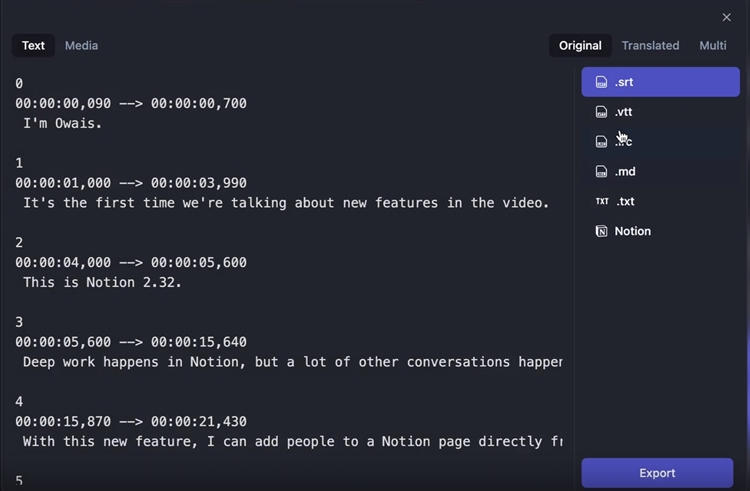Viewport: 750px width, 491px height.
Task: Choose the .vtt export format
Action: click(661, 112)
